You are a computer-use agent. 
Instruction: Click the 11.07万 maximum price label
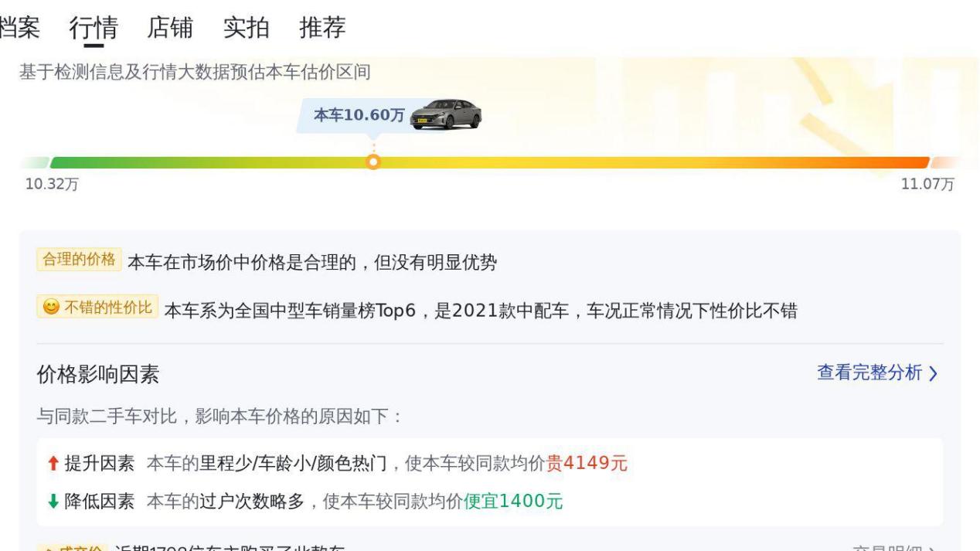[x=927, y=185]
